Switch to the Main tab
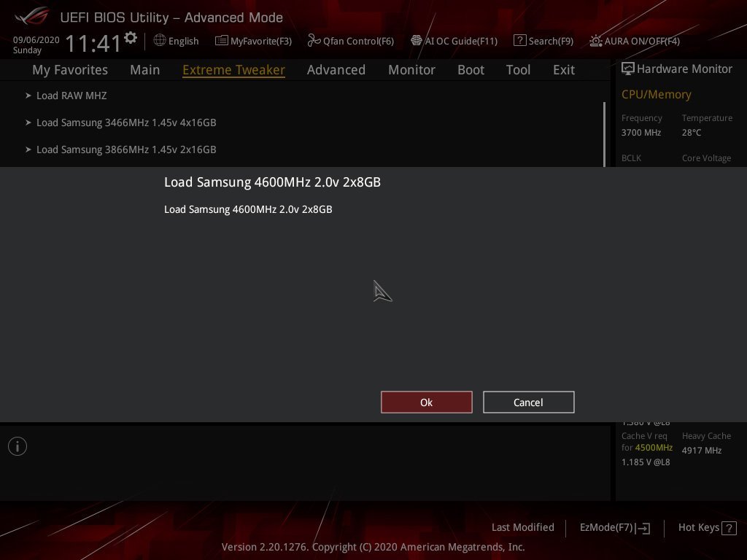747x560 pixels. point(145,70)
